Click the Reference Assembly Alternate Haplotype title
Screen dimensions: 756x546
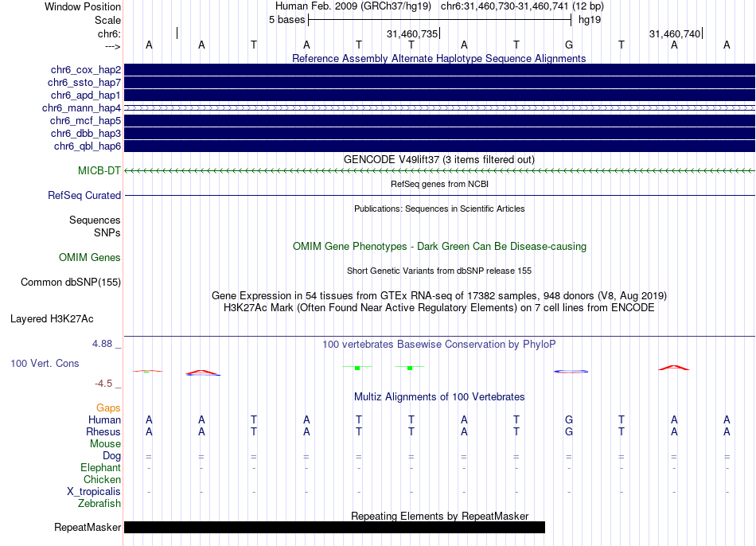pos(439,58)
